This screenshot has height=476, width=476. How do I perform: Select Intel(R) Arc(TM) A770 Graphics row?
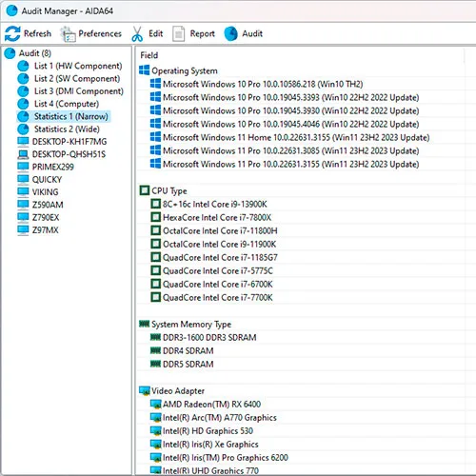(x=219, y=418)
